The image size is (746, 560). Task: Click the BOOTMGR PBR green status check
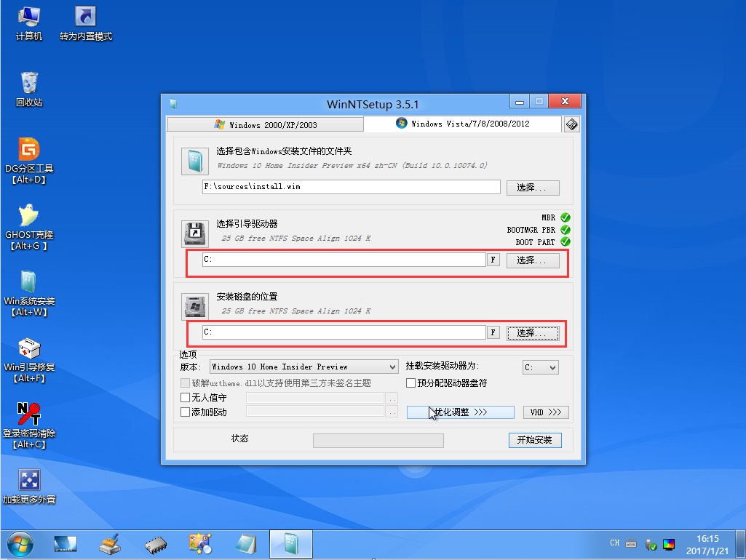566,230
